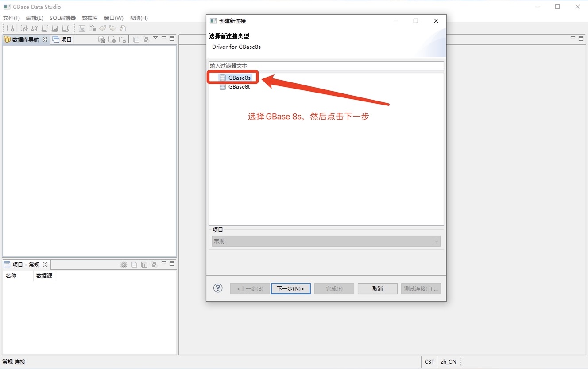588x369 pixels.
Task: Click the filter text input field
Action: (326, 66)
